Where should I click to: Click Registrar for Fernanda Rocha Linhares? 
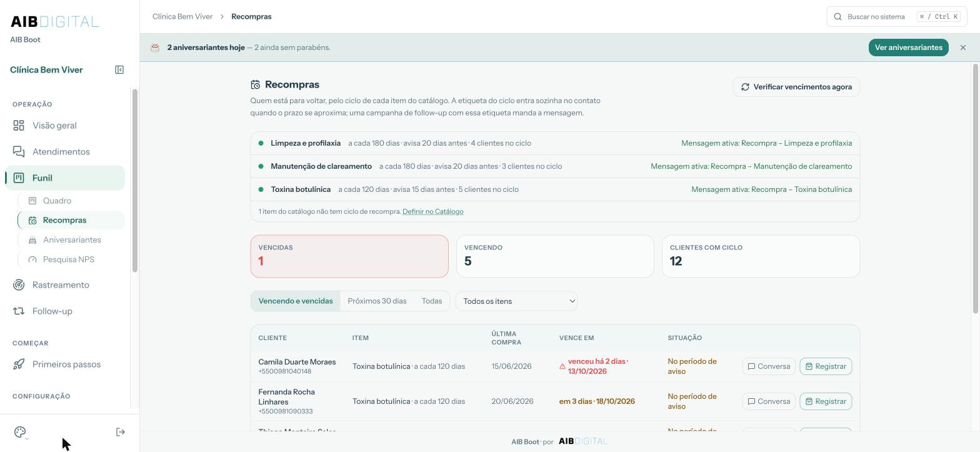tap(826, 401)
